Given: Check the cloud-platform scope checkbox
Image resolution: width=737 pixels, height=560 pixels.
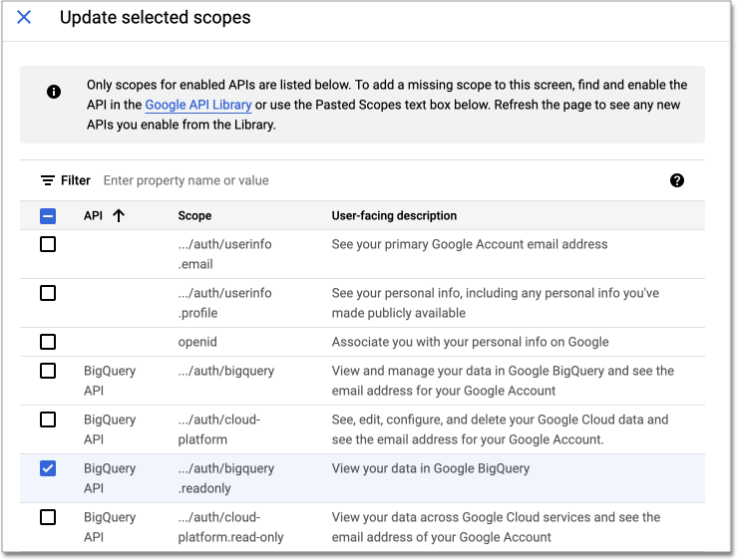Looking at the screenshot, I should click(x=48, y=420).
